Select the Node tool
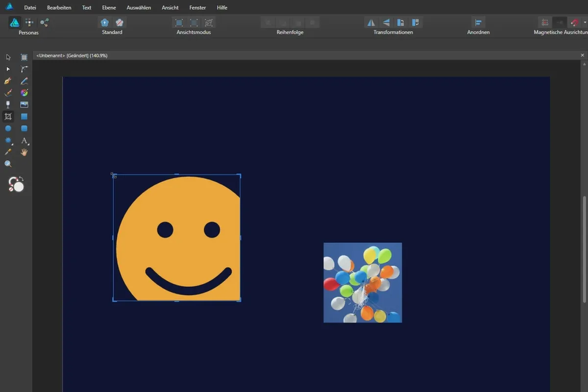588x392 pixels. (8, 69)
